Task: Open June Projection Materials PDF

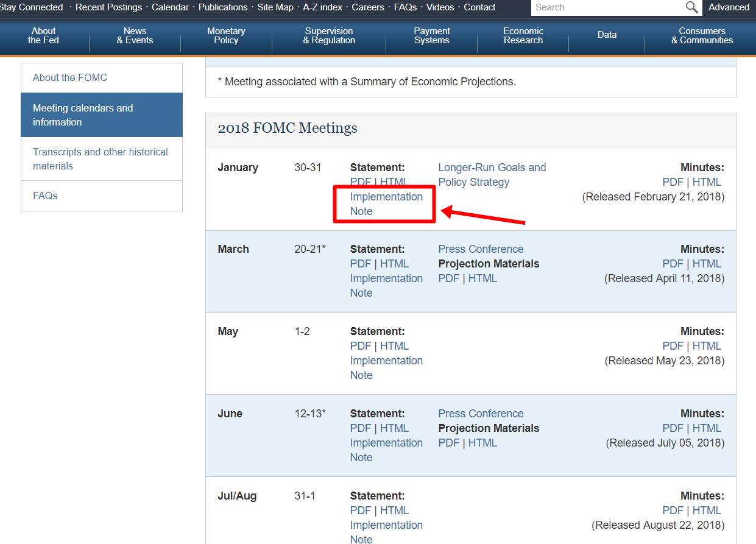Action: pos(449,443)
